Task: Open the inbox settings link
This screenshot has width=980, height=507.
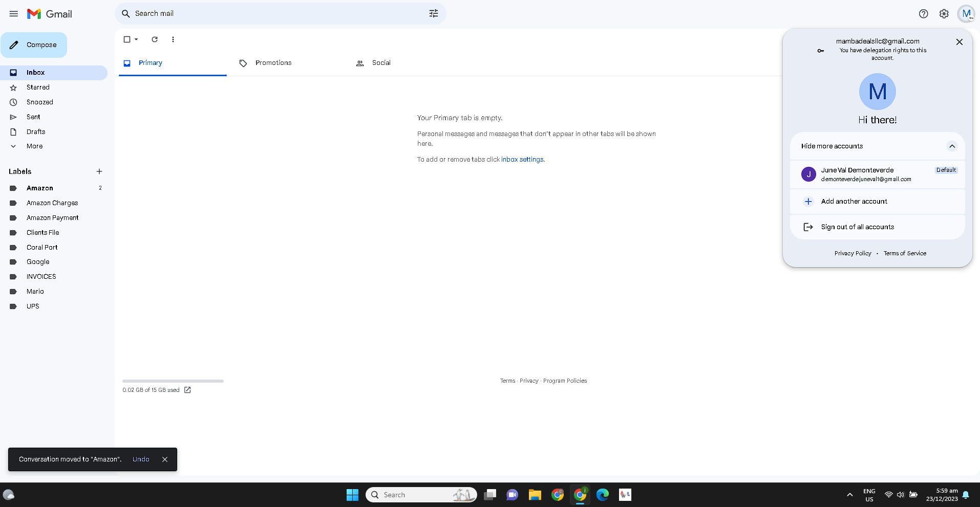Action: pos(522,160)
